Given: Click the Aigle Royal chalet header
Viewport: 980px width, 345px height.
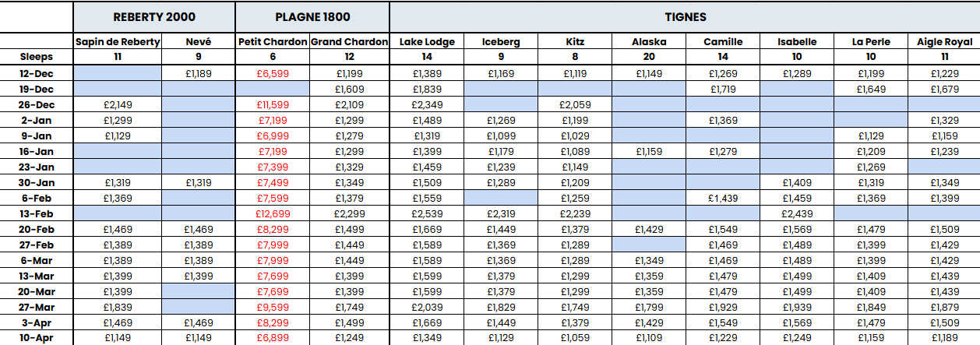Looking at the screenshot, I should click(x=946, y=42).
